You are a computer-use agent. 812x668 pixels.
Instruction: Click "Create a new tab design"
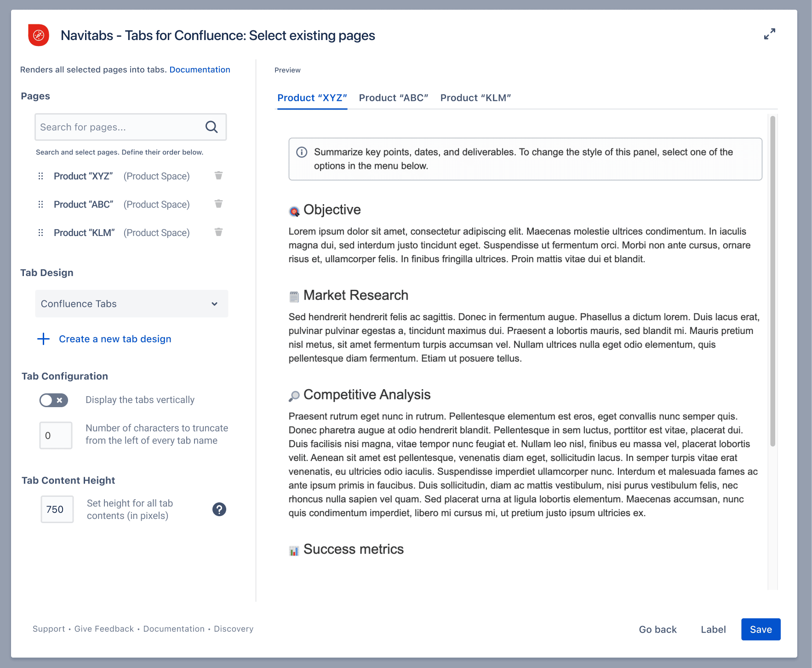[114, 339]
